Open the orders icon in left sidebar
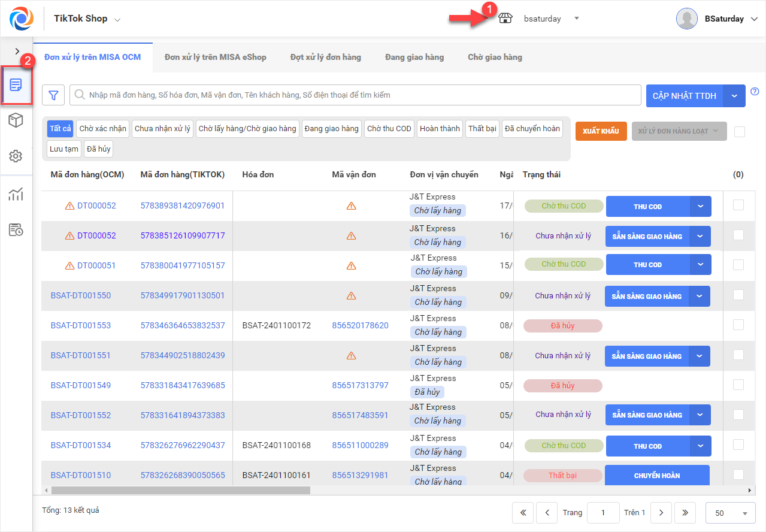 (16, 85)
